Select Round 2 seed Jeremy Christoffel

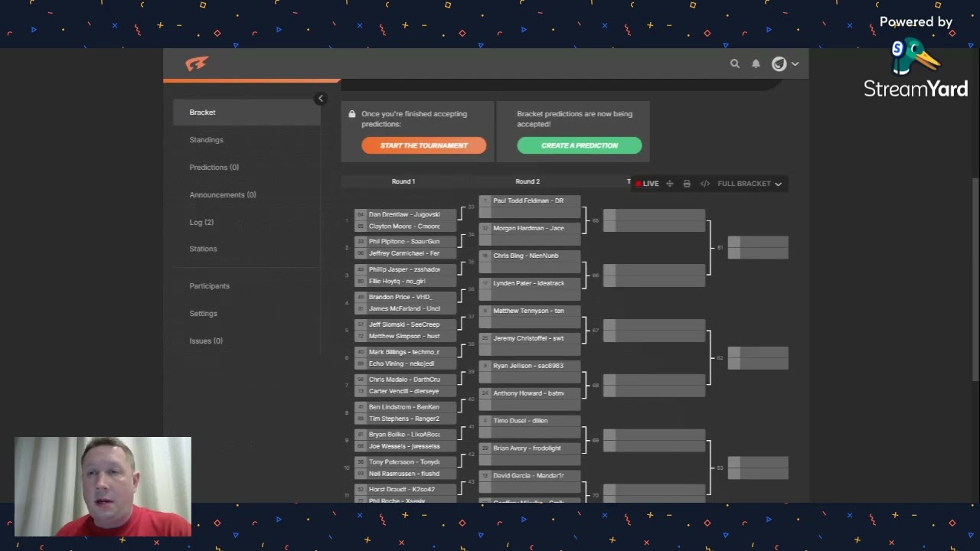(x=530, y=338)
